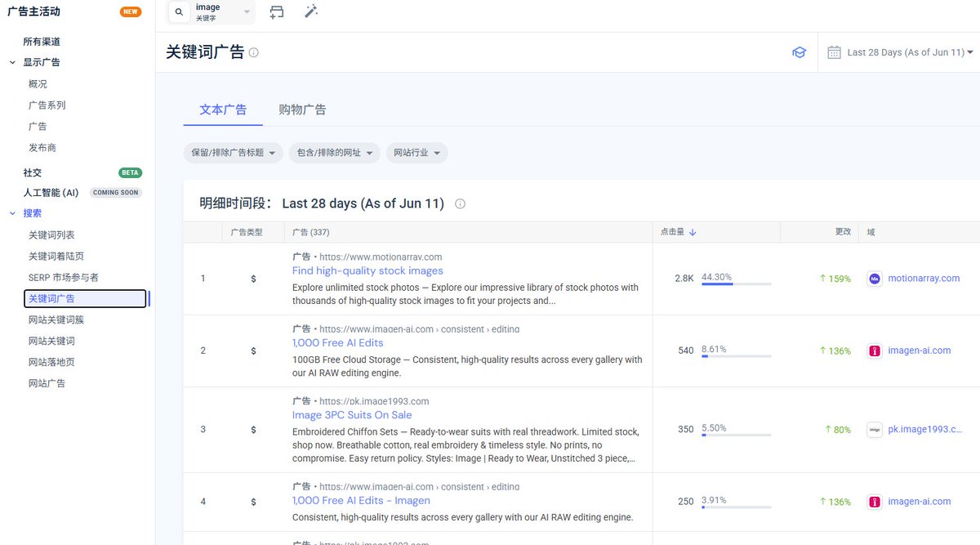Image resolution: width=980 pixels, height=545 pixels.
Task: Open the Find high-quality stock images ad
Action: (x=367, y=270)
